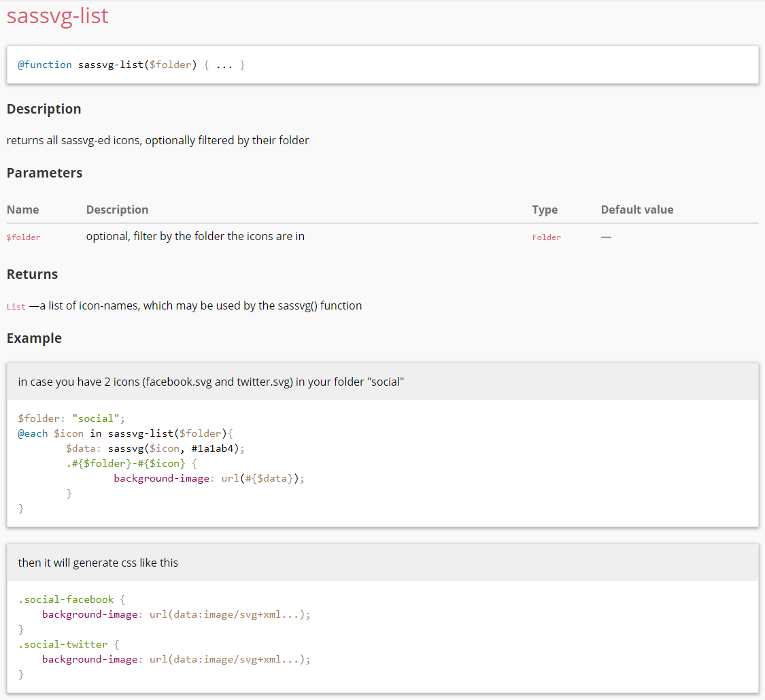Click background-image line under .social-facebook
Image resolution: width=765 pixels, height=700 pixels.
[176, 614]
